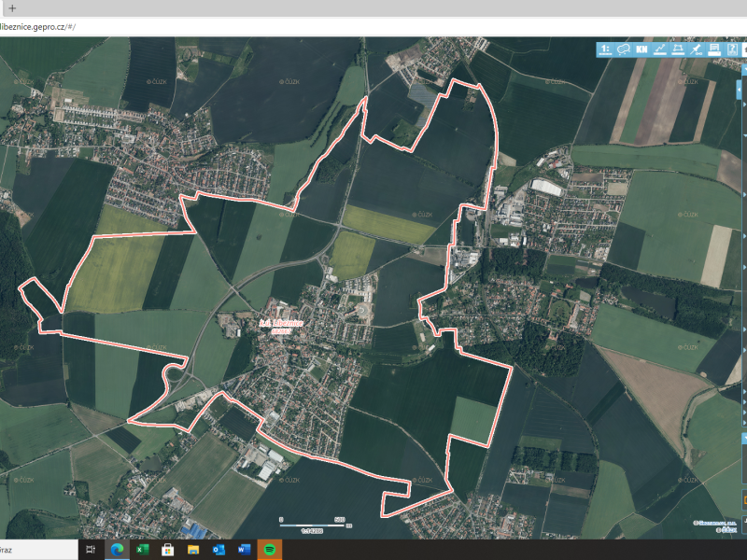Open the help question mark icon
Screen dimensions: 747x560
click(x=732, y=49)
